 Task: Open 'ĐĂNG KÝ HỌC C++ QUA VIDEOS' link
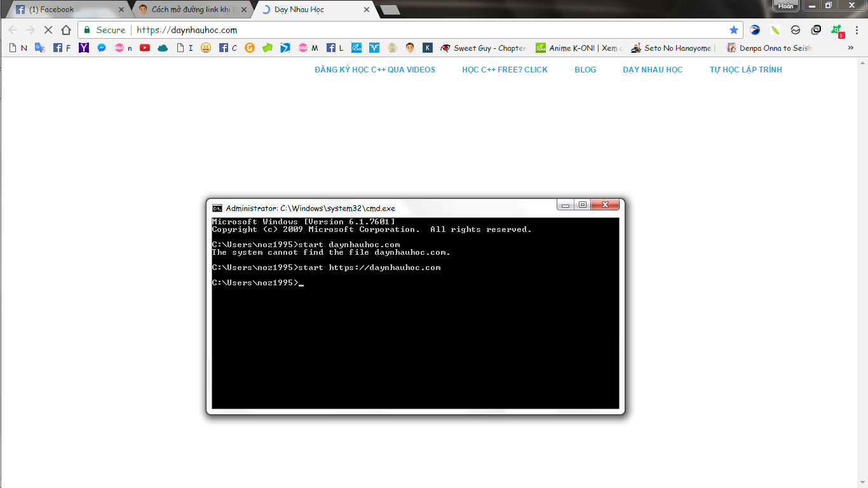[375, 70]
